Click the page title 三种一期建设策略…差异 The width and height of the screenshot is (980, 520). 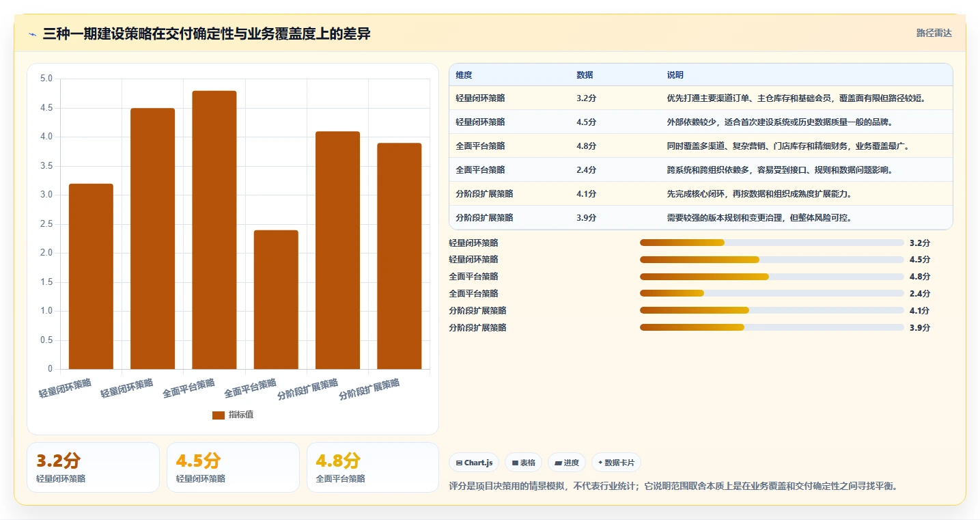206,33
